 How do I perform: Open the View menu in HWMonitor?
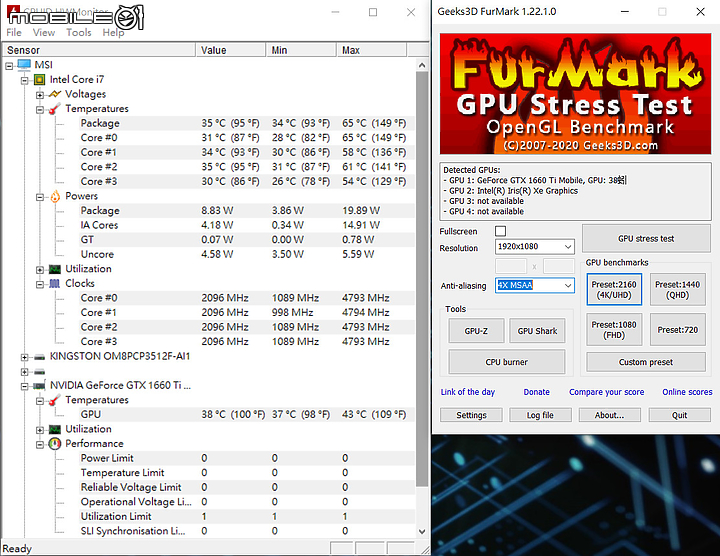[44, 33]
